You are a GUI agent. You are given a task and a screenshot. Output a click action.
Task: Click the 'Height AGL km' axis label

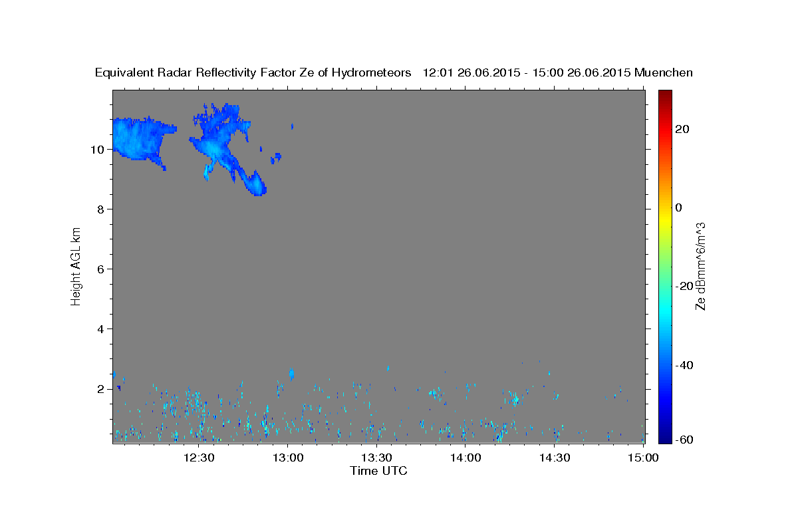coord(76,265)
